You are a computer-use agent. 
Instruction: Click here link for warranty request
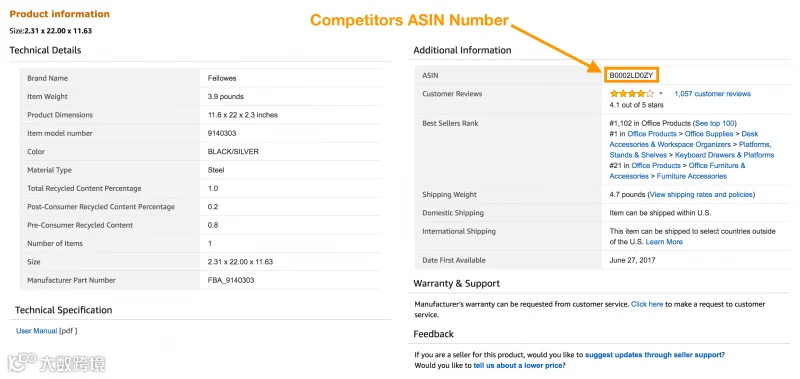[x=647, y=305]
